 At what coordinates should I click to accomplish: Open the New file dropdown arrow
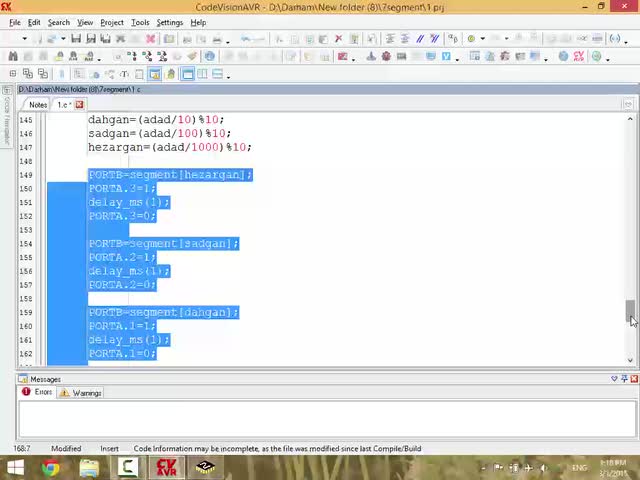coord(24,39)
